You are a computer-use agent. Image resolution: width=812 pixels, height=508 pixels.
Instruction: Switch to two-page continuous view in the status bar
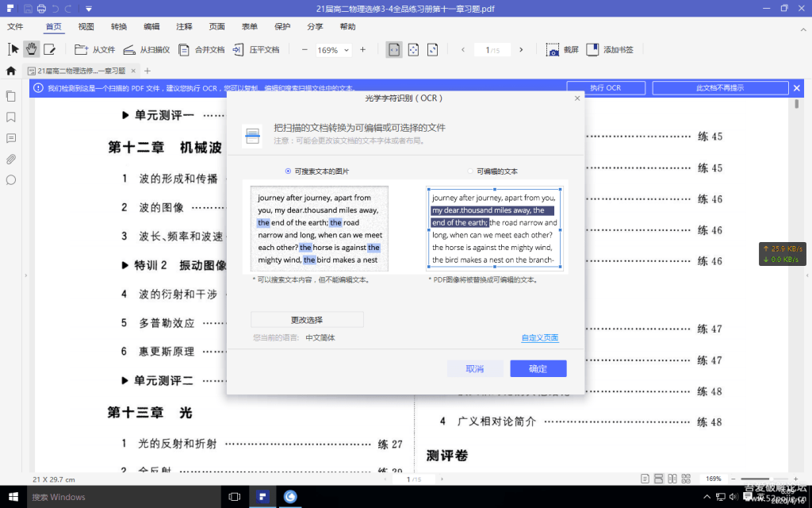coord(686,479)
